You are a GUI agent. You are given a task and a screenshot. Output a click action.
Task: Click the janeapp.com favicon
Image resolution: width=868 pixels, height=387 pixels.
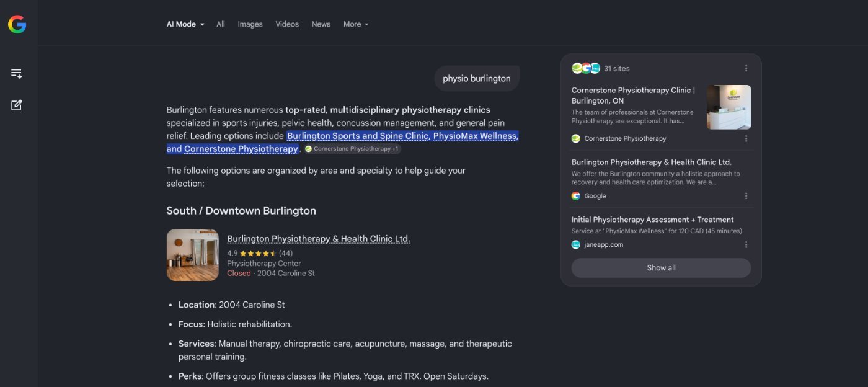pos(576,245)
